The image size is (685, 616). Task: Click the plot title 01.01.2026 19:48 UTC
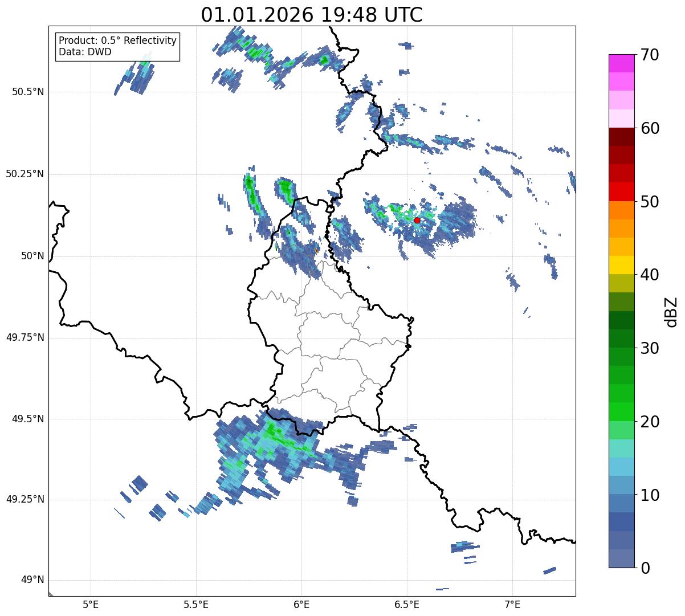[312, 14]
